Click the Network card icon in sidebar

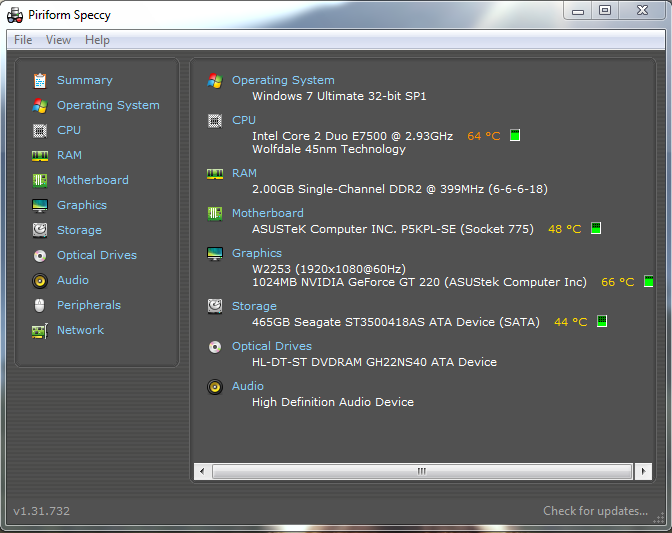coord(40,331)
